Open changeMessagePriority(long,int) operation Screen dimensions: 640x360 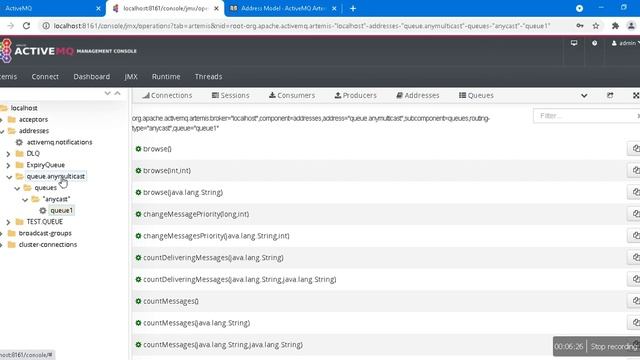click(196, 214)
